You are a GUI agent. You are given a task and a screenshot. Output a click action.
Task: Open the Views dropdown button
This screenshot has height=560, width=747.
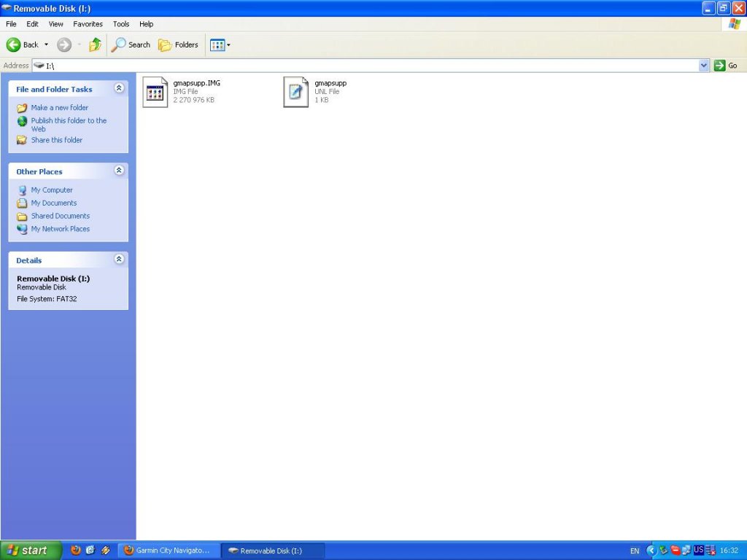coord(220,44)
